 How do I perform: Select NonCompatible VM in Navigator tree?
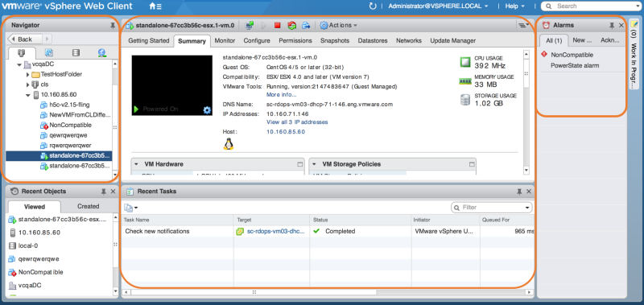[x=70, y=126]
